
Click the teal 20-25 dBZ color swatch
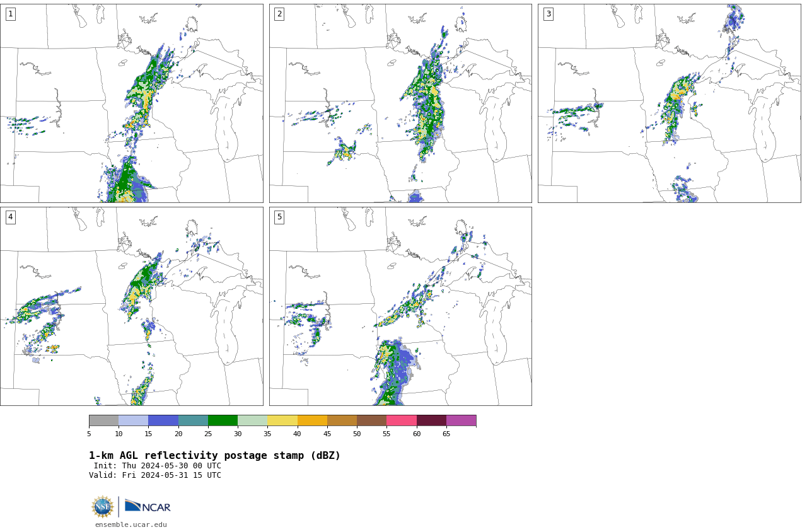point(193,420)
